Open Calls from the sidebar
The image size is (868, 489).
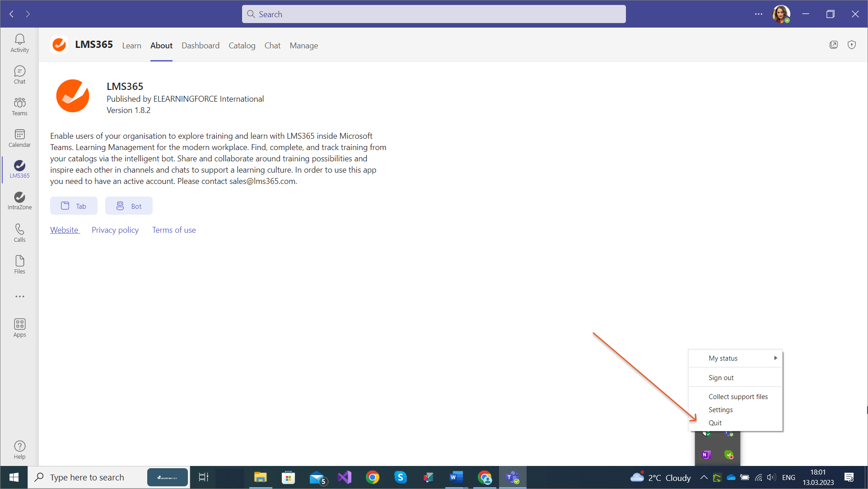coord(19,233)
